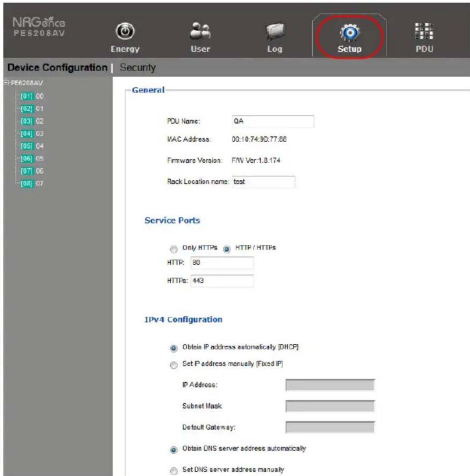
Task: Select Set IP address manually [Fixed IP]
Action: (174, 365)
